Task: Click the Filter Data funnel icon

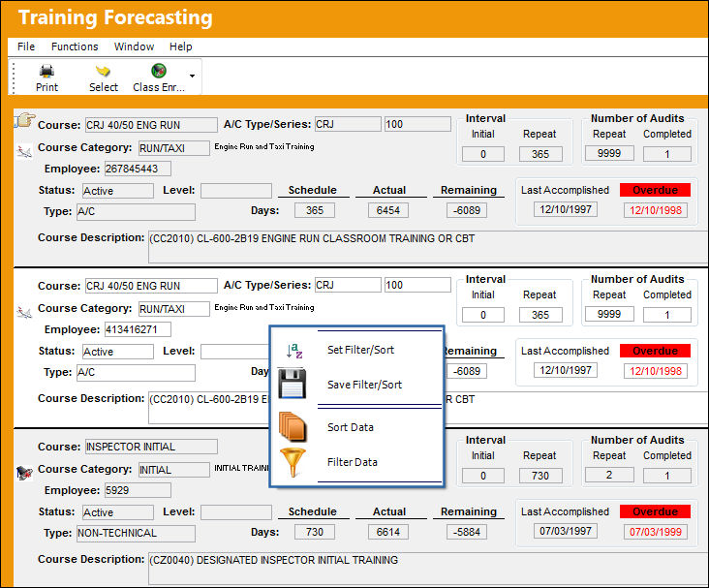Action: pos(293,462)
